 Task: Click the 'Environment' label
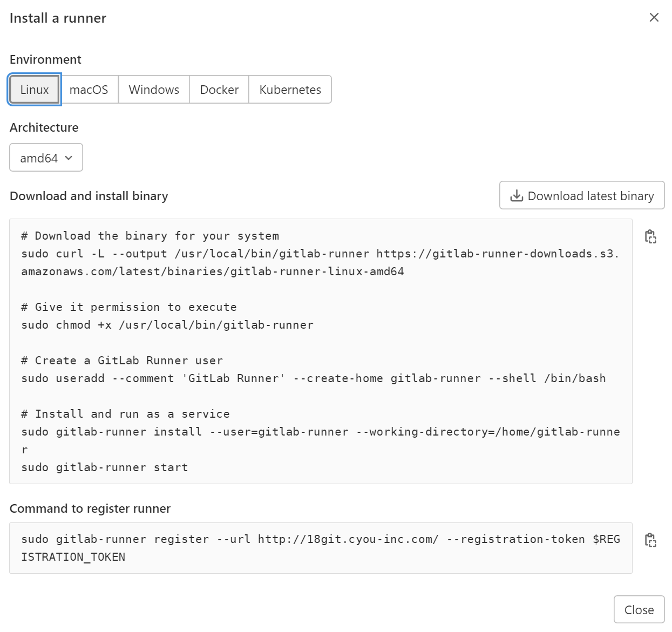pos(45,59)
